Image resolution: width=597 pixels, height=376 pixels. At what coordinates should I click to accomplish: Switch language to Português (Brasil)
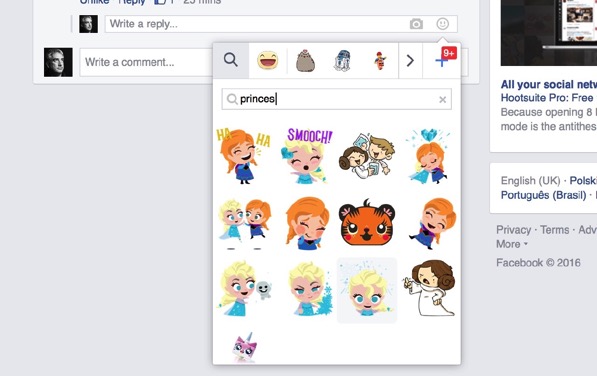(x=543, y=195)
